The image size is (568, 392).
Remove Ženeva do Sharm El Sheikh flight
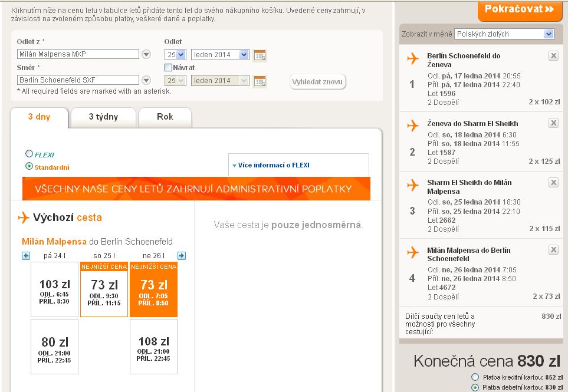tap(553, 123)
